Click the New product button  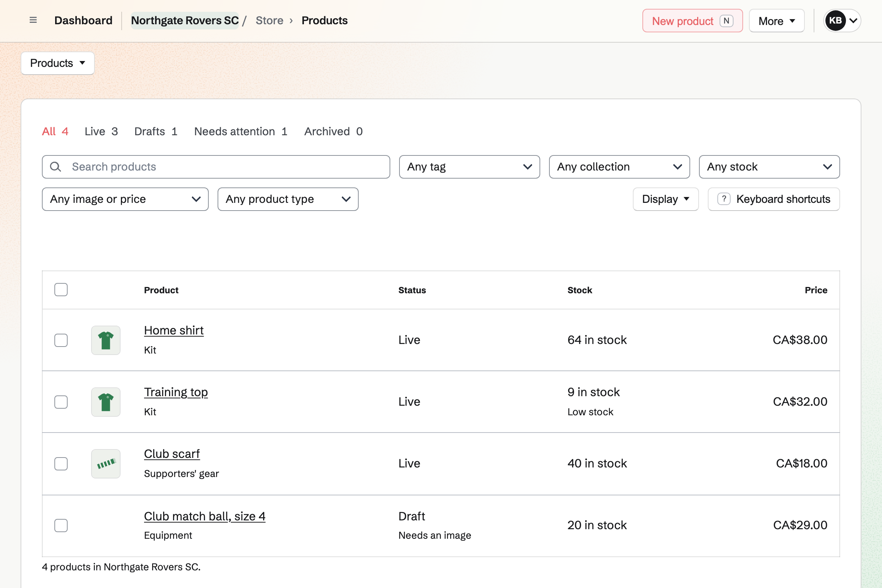[x=693, y=21]
